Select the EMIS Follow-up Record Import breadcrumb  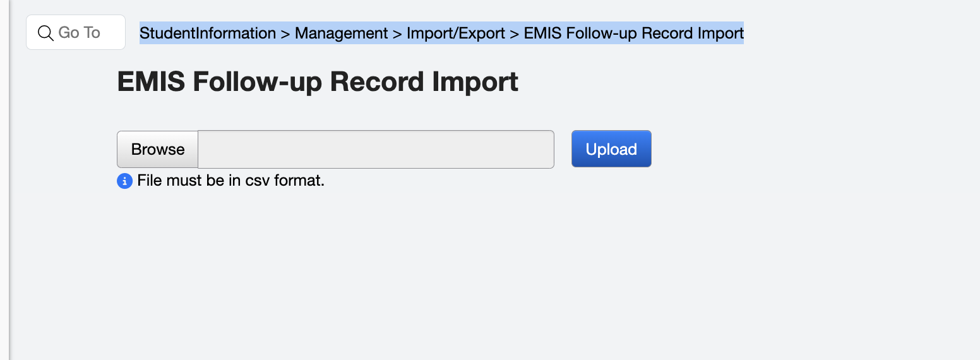tap(633, 33)
